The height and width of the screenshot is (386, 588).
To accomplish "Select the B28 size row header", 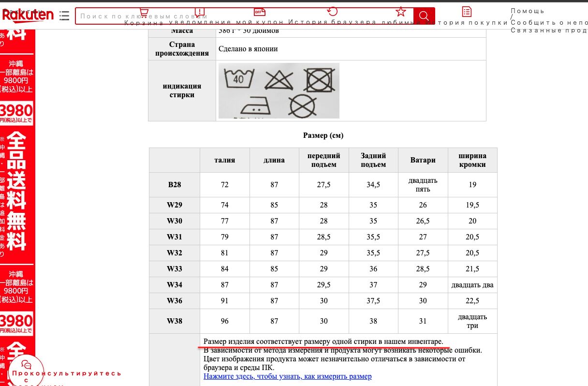I will coord(175,185).
